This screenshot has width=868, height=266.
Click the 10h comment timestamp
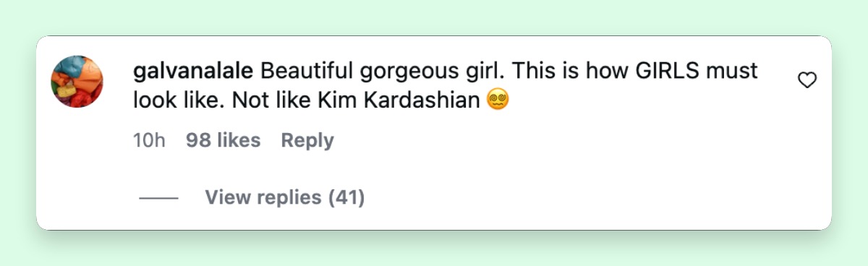point(149,140)
